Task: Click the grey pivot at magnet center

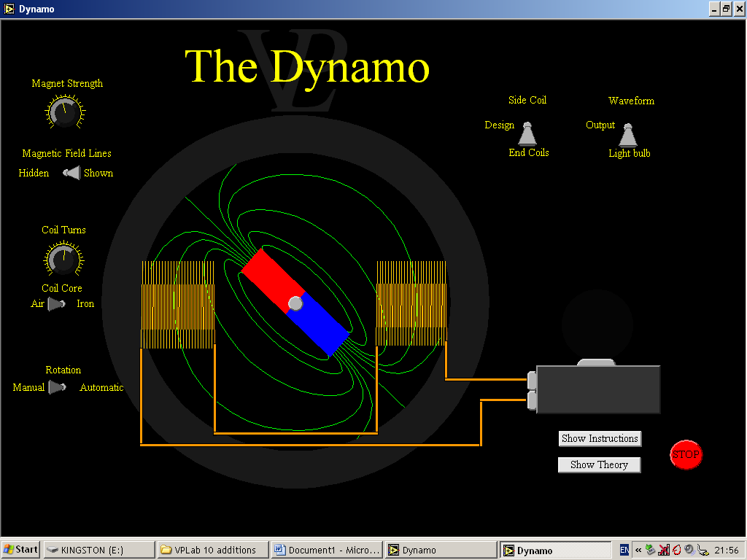Action: coord(295,303)
